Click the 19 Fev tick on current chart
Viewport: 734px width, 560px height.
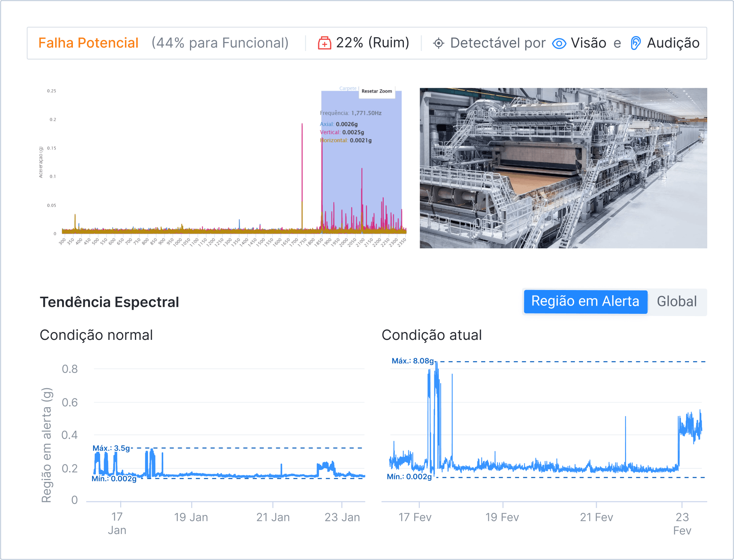tap(502, 517)
